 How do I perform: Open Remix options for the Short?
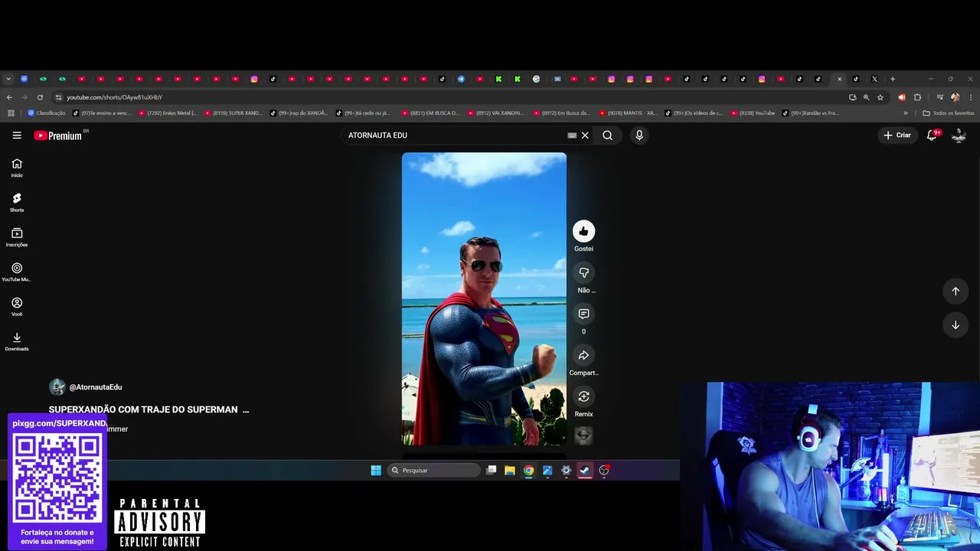pos(583,396)
